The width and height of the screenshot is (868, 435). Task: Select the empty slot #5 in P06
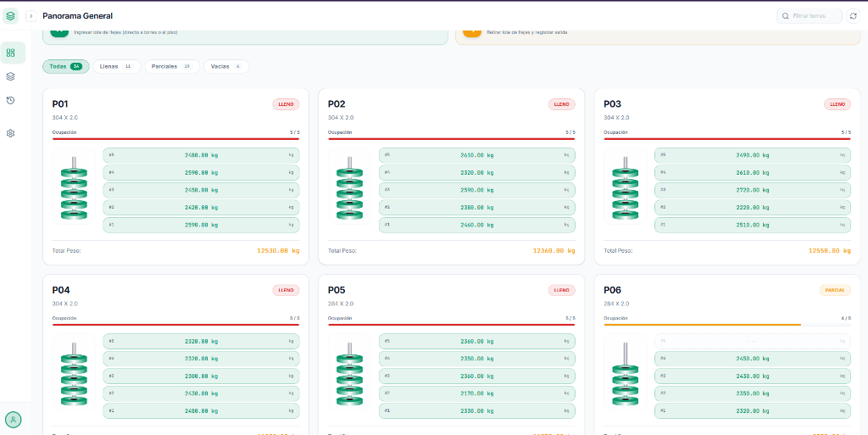pyautogui.click(x=753, y=341)
